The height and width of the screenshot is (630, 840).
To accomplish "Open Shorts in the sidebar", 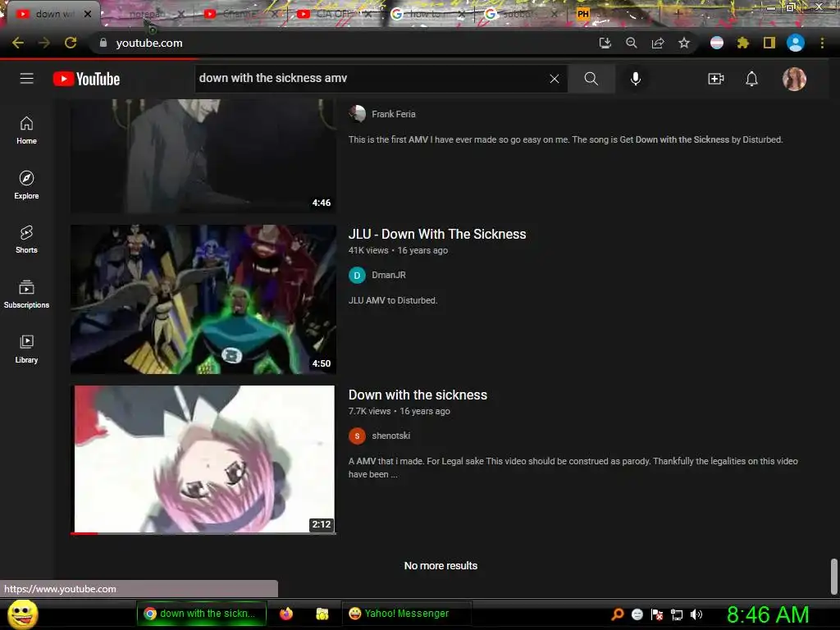I will pyautogui.click(x=26, y=239).
